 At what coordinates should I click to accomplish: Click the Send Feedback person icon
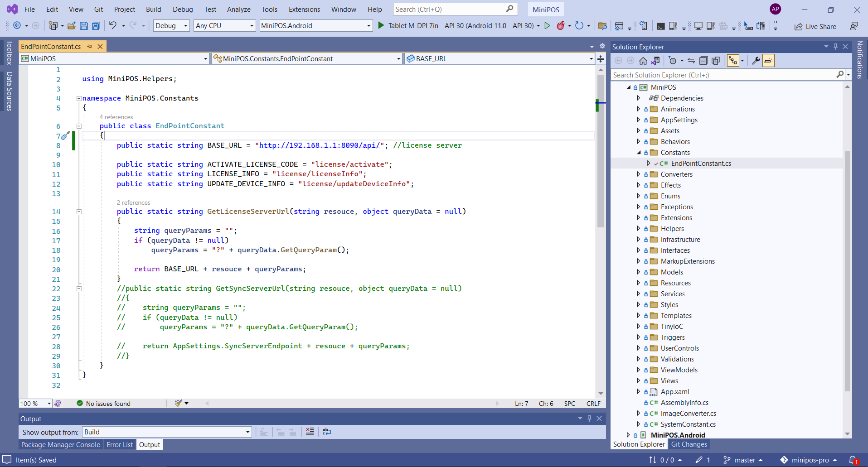pyautogui.click(x=854, y=26)
